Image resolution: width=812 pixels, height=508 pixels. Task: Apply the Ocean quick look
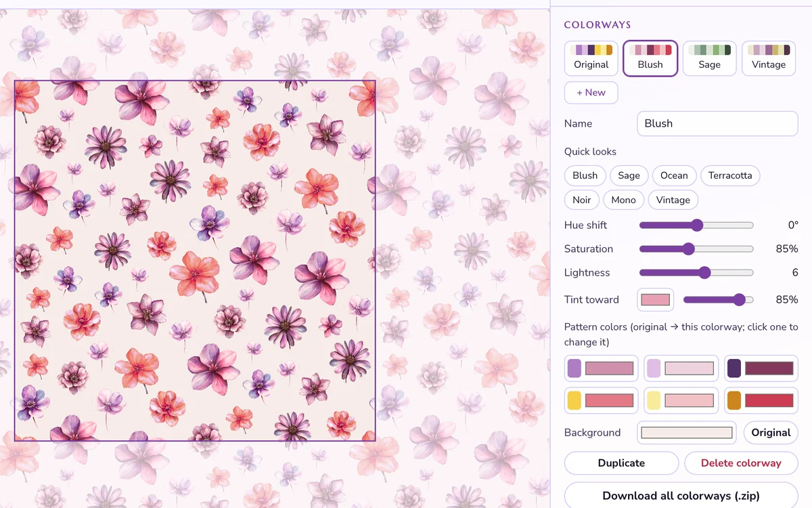tap(674, 175)
